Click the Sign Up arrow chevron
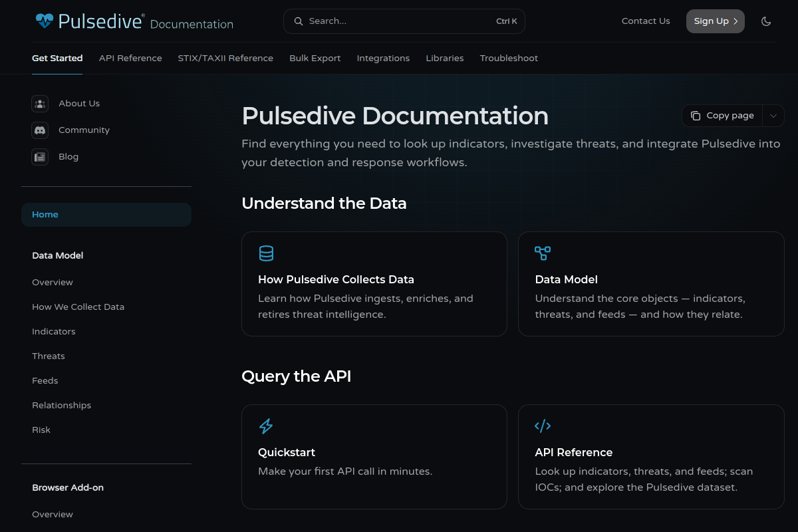The width and height of the screenshot is (798, 532). (735, 21)
